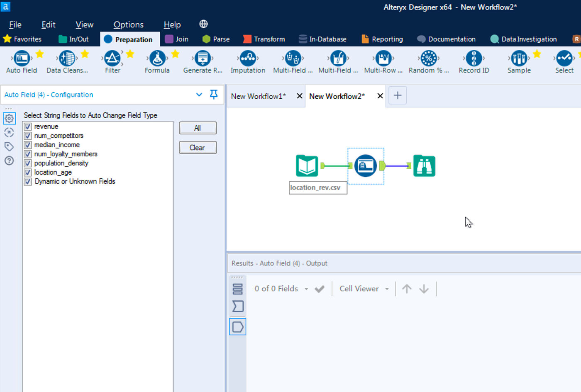Open the Edit menu
The height and width of the screenshot is (392, 581).
49,24
